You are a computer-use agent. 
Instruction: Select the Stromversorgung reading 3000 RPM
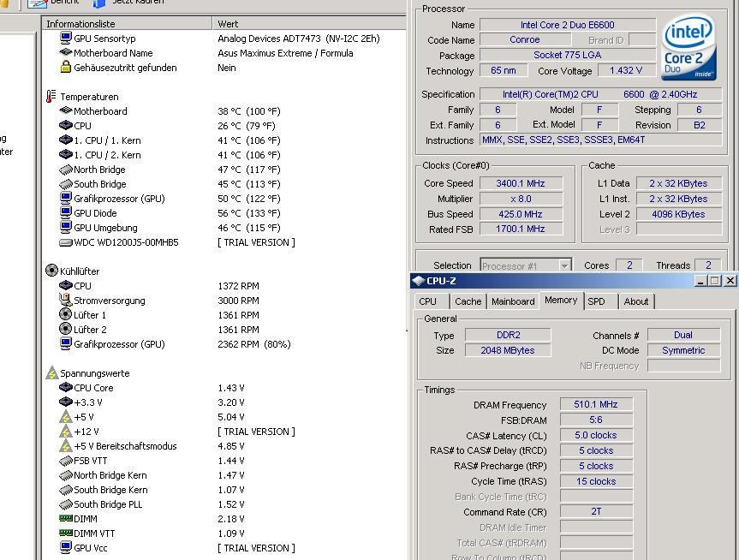coord(238,301)
